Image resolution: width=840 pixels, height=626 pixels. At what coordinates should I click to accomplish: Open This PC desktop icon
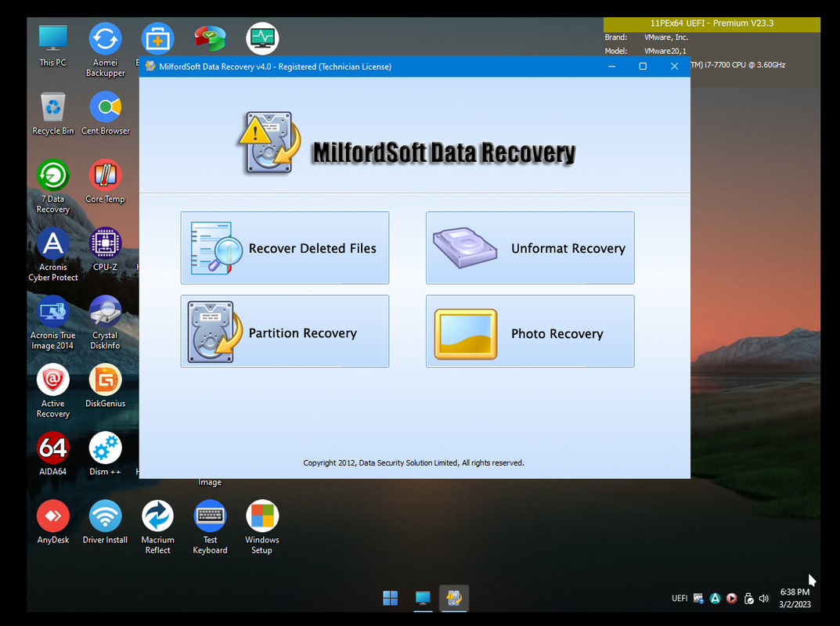coord(52,45)
